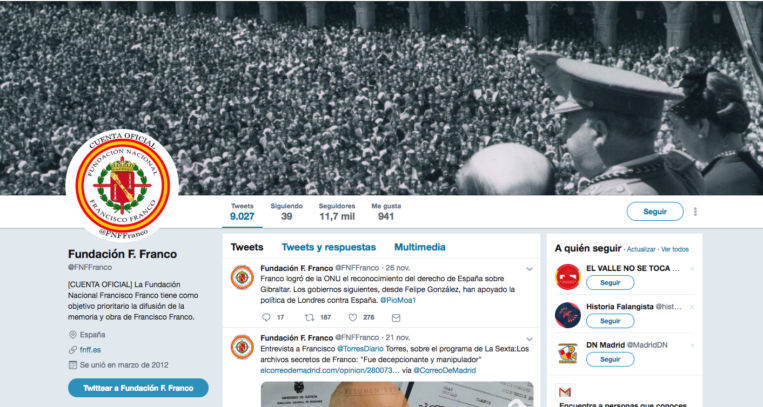Send Gibraltar tweet via direct message icon
This screenshot has width=763, height=407.
click(396, 318)
